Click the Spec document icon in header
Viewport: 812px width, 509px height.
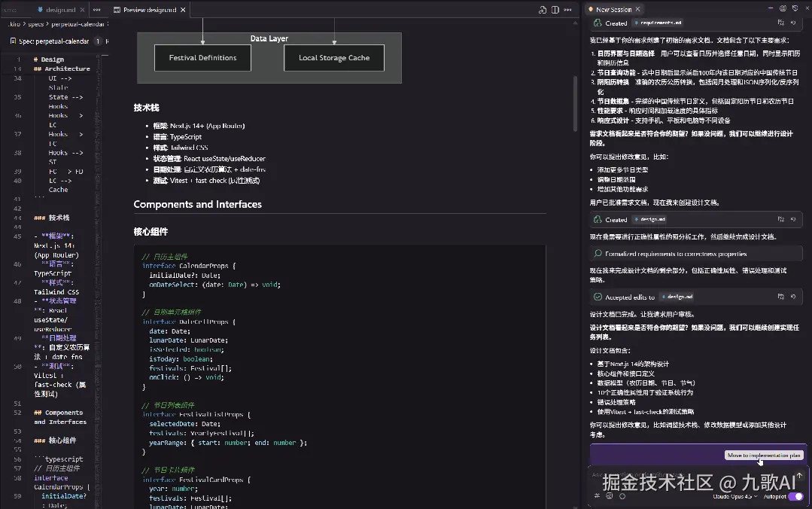coord(13,41)
